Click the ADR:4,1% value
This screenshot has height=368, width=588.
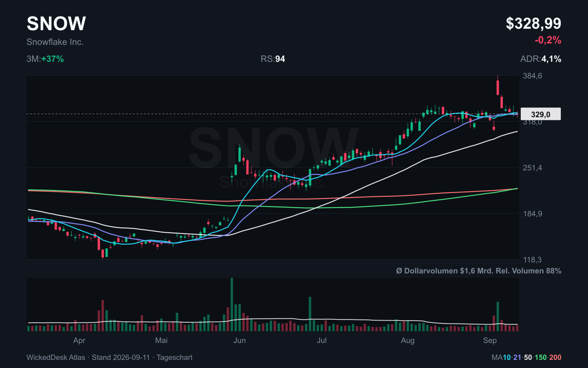(x=541, y=59)
